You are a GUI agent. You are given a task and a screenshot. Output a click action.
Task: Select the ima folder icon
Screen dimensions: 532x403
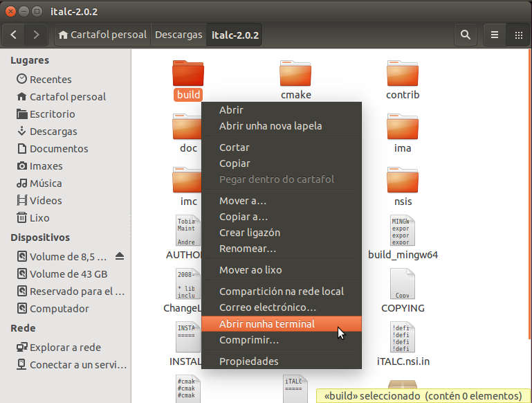click(403, 127)
